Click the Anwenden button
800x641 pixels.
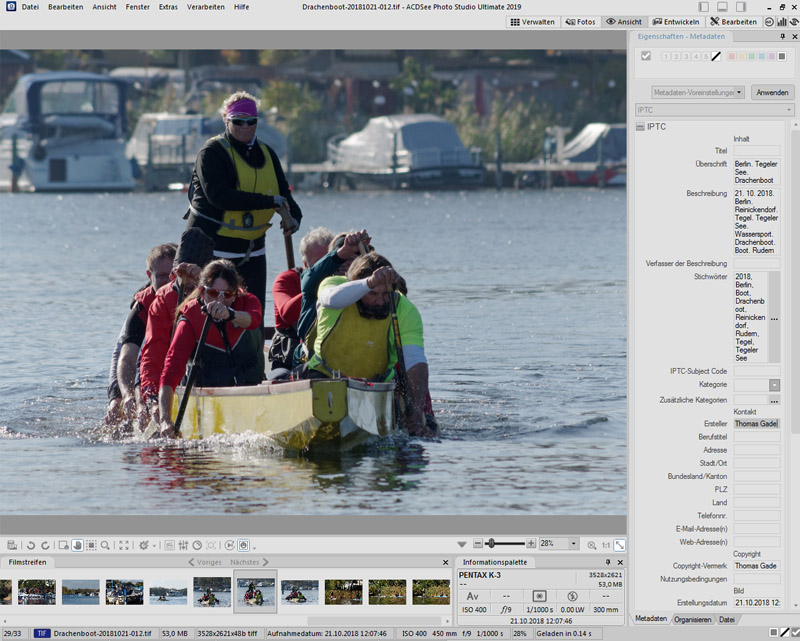coord(772,92)
